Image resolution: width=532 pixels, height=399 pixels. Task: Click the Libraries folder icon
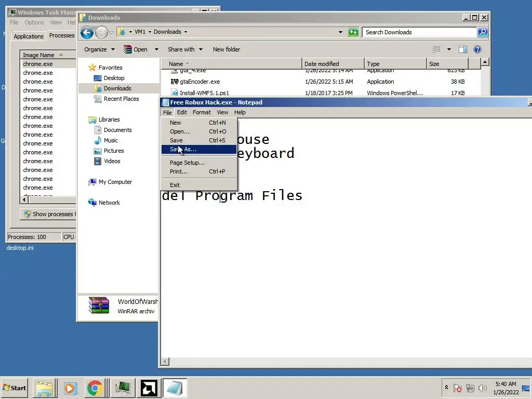[92, 120]
